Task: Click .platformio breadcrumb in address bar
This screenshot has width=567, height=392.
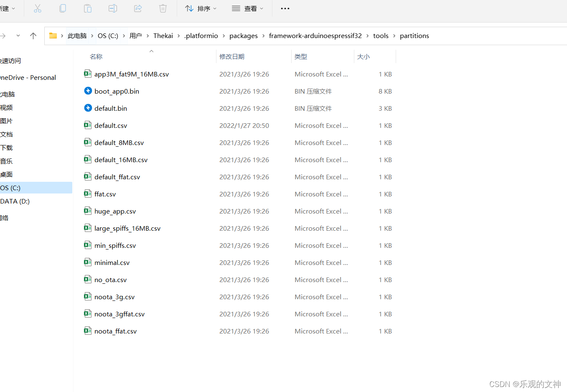Action: click(201, 36)
